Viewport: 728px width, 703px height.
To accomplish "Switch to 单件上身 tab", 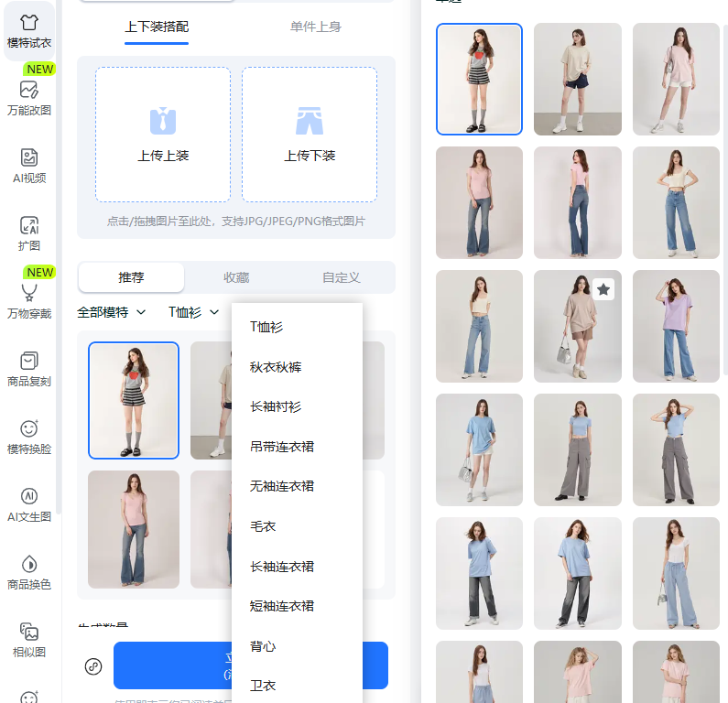I will [316, 27].
